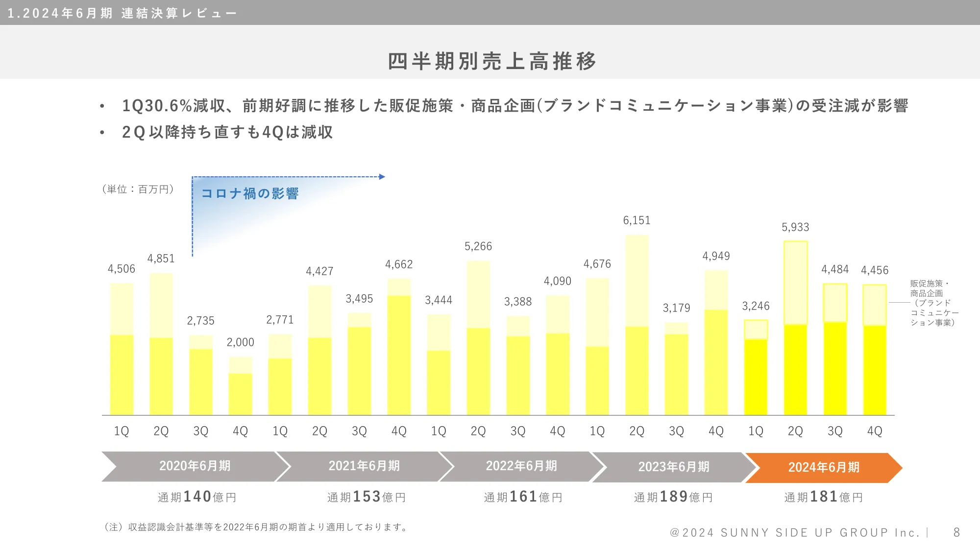Click the bar value 2,000
This screenshot has height=551, width=980.
click(x=241, y=342)
